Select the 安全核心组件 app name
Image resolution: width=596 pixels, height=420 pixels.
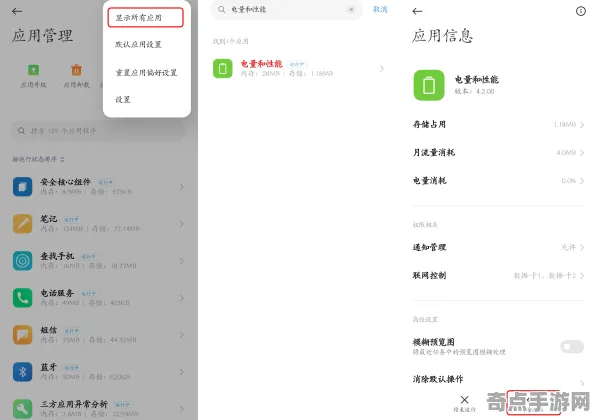pos(66,182)
